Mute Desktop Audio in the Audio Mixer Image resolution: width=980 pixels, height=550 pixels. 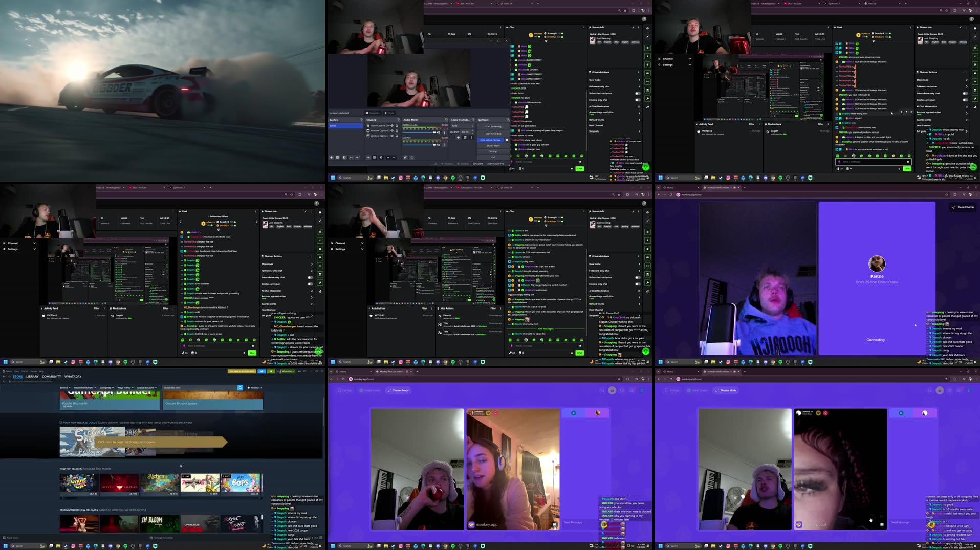[x=438, y=132]
